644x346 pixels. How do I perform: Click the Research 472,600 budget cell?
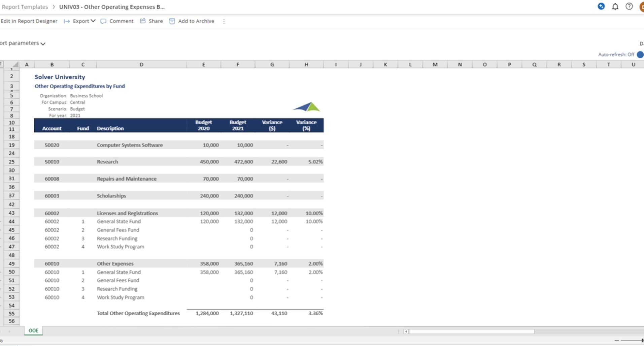(243, 162)
